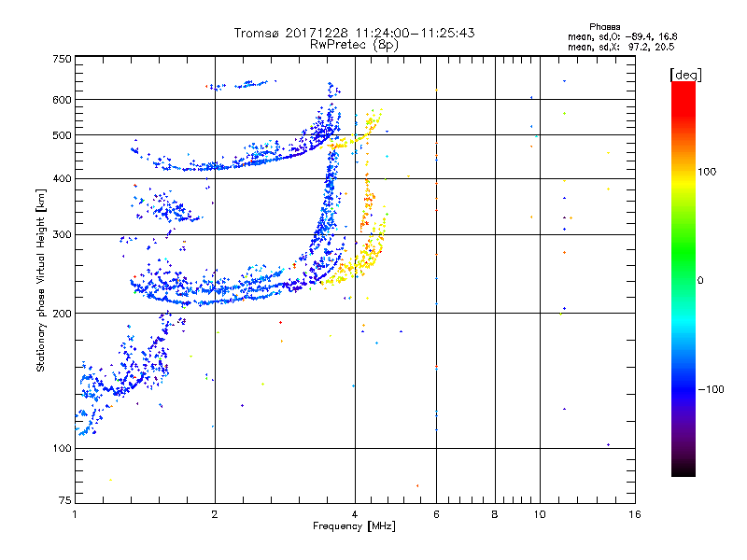Screen dimensions: 747x560
Task: Click the plot title 'Tromsø 20171228 11:24:00-11:25:43'
Action: pos(354,33)
